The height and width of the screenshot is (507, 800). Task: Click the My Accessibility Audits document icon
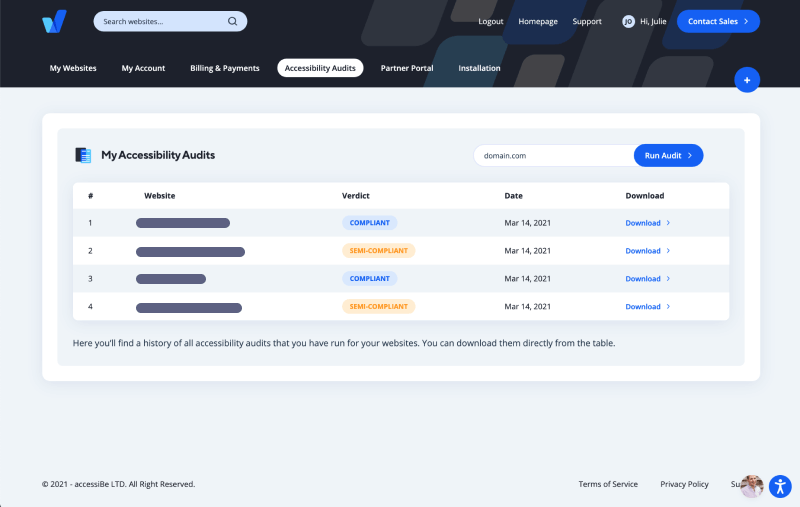click(x=84, y=155)
